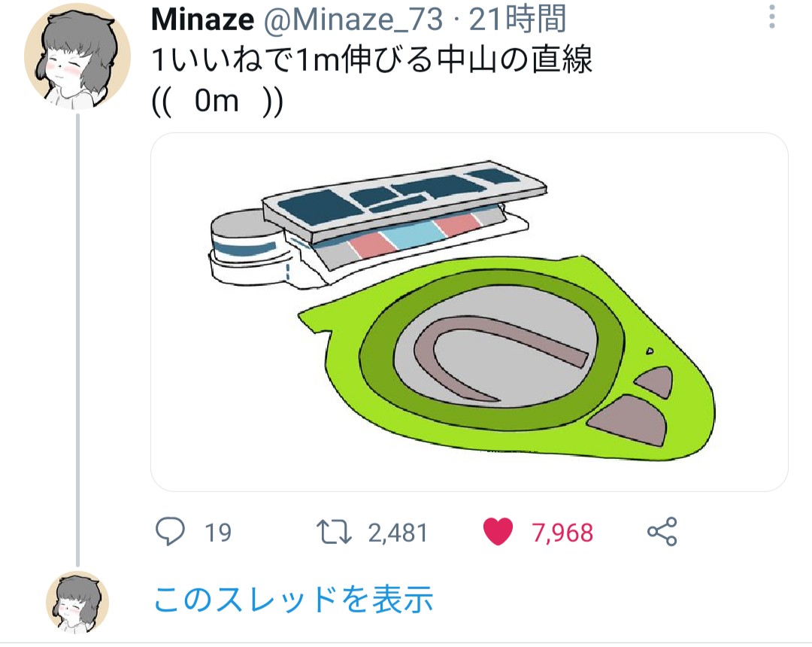The width and height of the screenshot is (812, 647).
Task: Click the 2,481 retweet count
Action: point(398,533)
